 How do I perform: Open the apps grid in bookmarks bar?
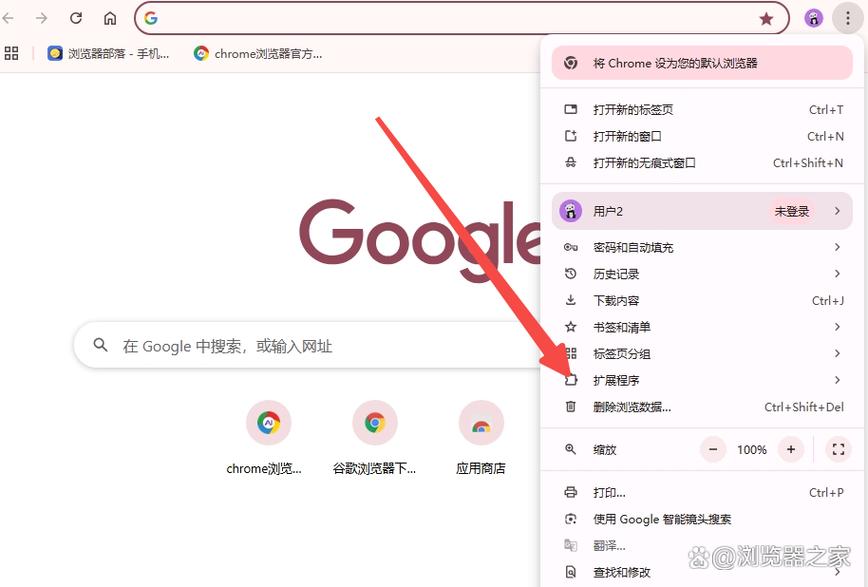[11, 53]
